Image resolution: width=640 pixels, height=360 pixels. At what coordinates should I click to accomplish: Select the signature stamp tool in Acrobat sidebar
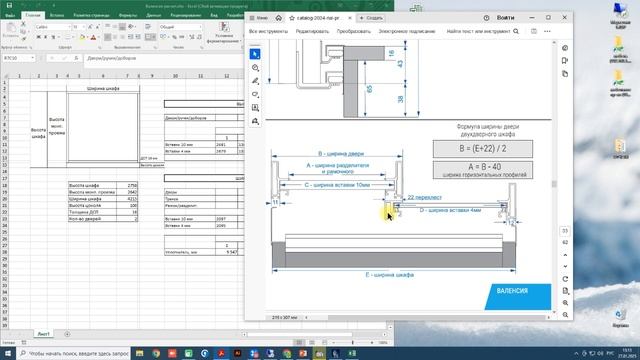tap(255, 121)
